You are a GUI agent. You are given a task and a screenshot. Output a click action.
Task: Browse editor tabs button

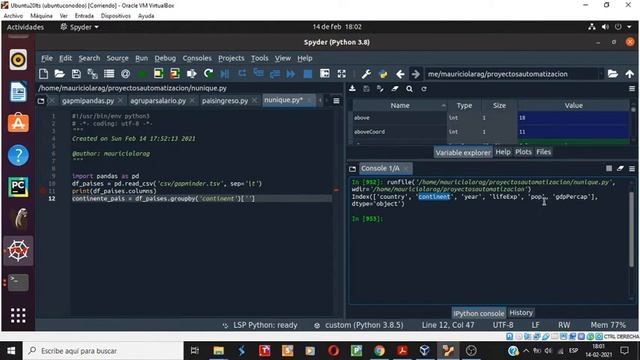click(41, 100)
